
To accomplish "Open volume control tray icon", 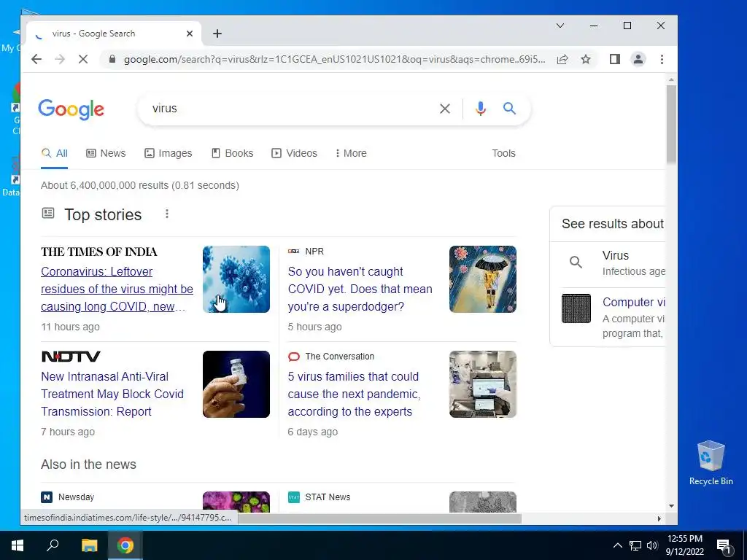I will tap(652, 545).
